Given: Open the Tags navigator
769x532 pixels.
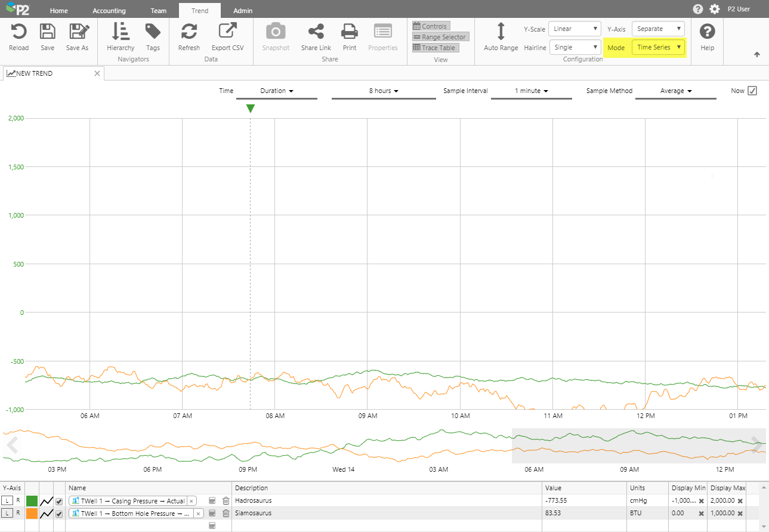Looking at the screenshot, I should [x=153, y=32].
